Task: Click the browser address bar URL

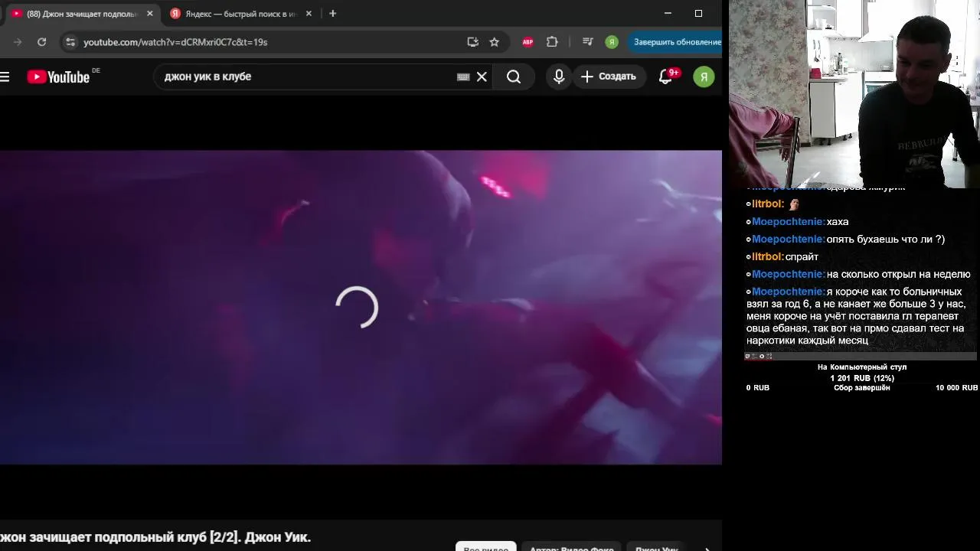Action: [x=175, y=42]
